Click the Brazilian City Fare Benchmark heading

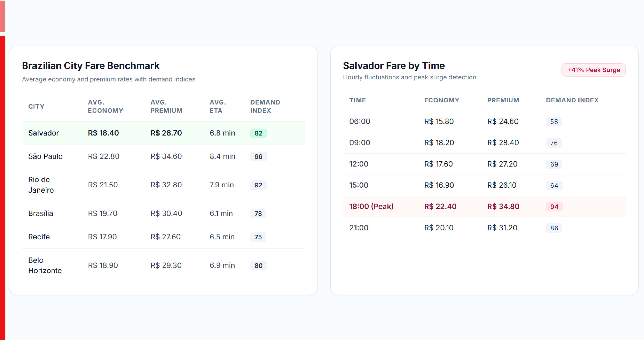[90, 66]
